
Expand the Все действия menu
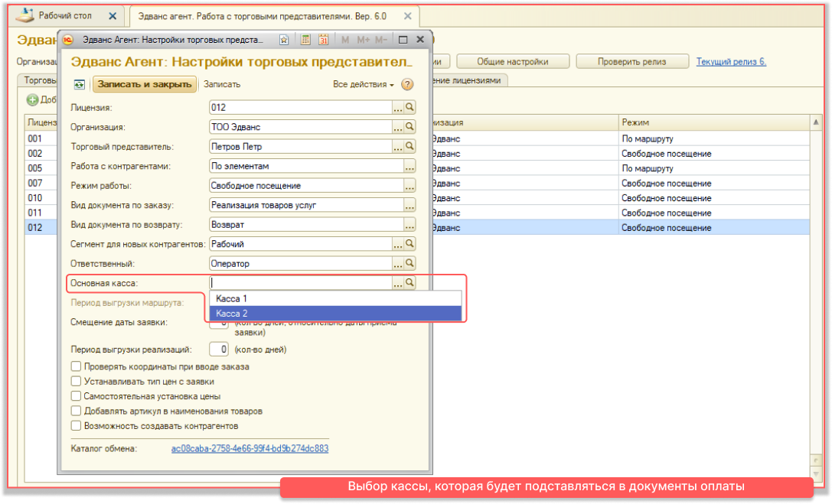364,84
